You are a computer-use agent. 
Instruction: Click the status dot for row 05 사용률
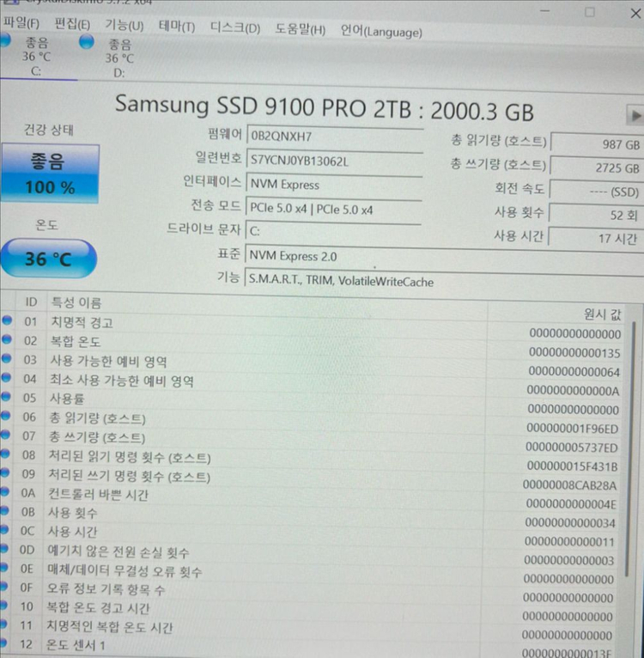click(x=5, y=396)
